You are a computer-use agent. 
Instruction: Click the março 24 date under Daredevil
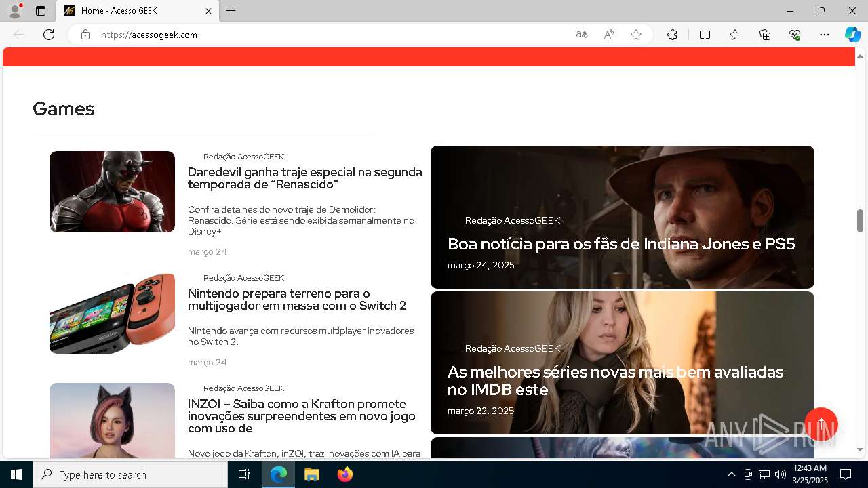tap(207, 252)
